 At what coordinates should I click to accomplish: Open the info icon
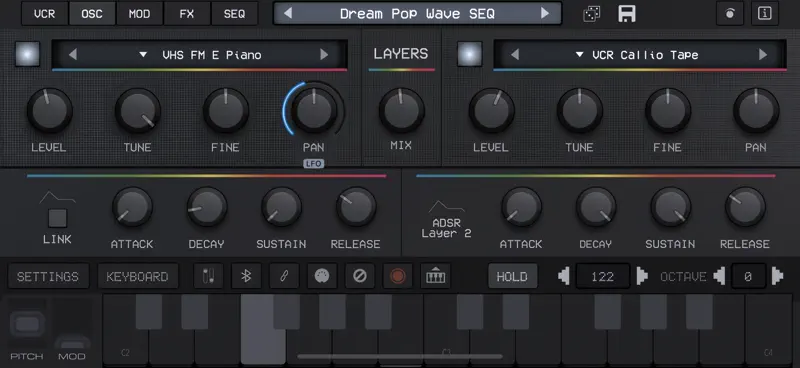click(x=765, y=14)
